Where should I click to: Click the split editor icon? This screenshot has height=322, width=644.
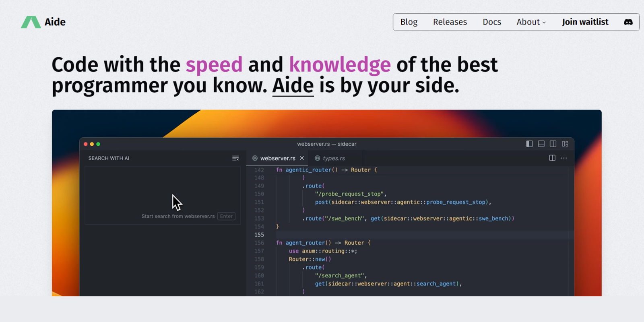click(x=552, y=158)
